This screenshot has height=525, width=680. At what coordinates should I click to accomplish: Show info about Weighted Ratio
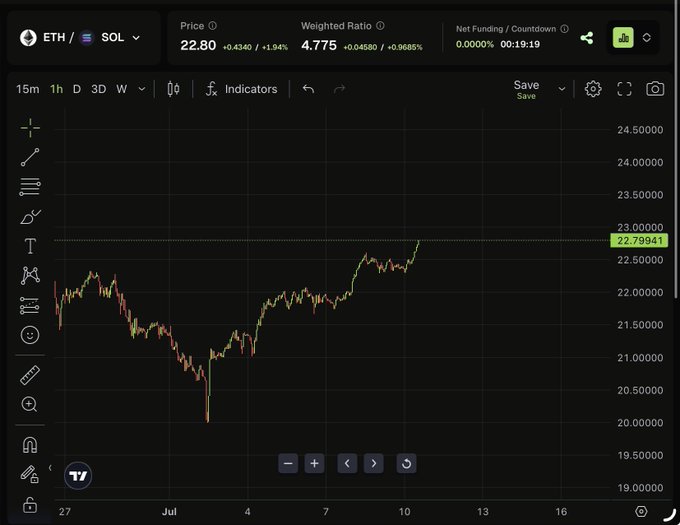[x=380, y=26]
